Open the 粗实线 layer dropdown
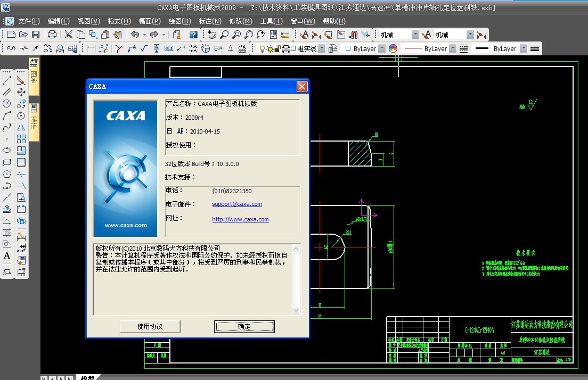Image resolution: width=588 pixels, height=380 pixels. click(321, 48)
